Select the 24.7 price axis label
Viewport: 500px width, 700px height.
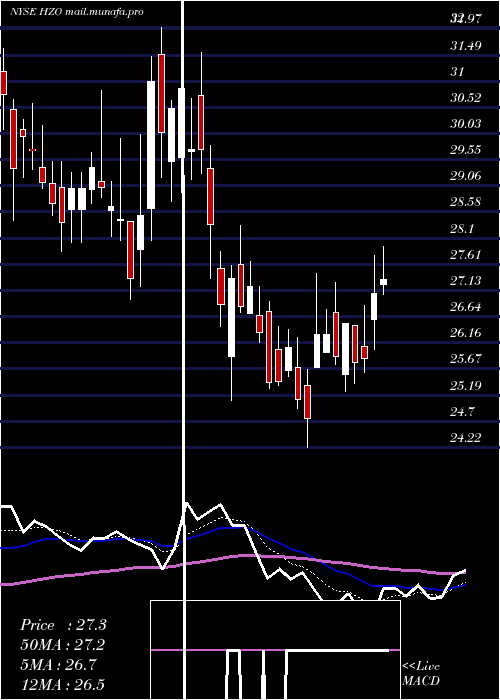coord(462,411)
